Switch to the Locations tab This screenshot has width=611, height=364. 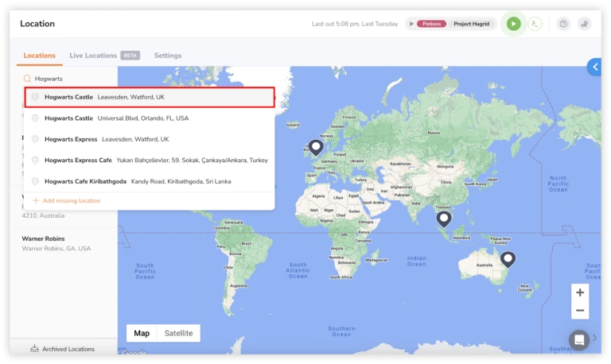39,56
